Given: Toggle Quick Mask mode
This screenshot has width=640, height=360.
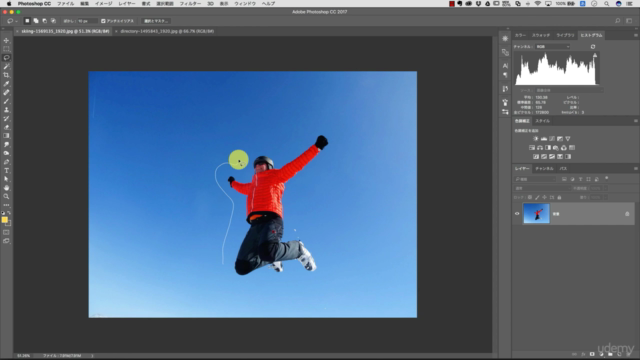Looking at the screenshot, I should 6,232.
